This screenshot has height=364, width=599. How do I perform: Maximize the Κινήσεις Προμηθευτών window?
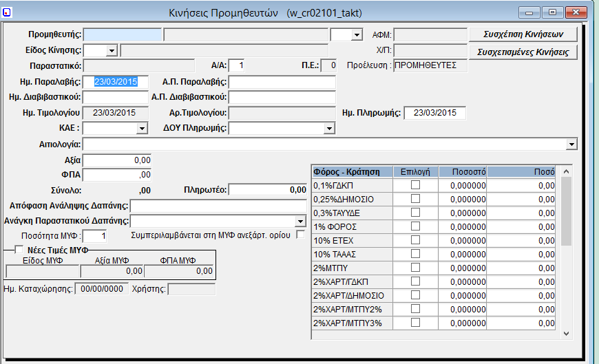click(x=552, y=12)
